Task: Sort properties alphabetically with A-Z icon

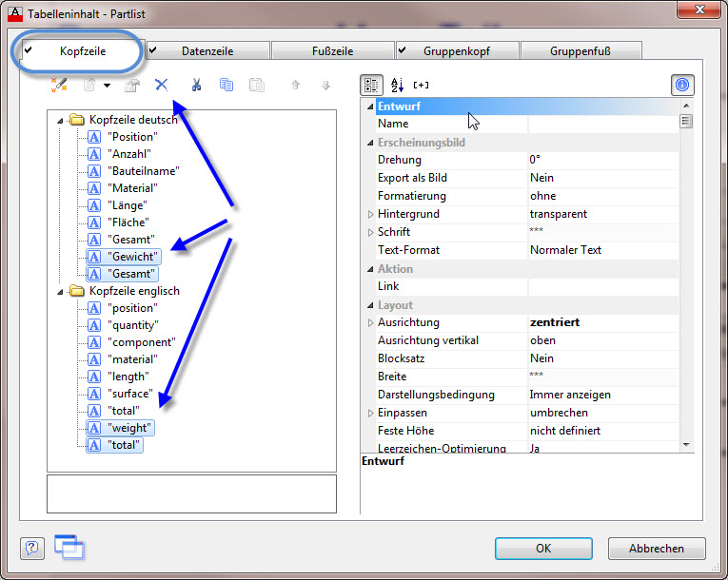Action: (x=397, y=85)
